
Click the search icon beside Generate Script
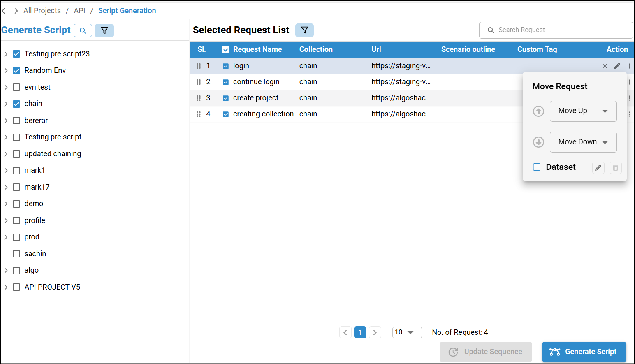pos(83,30)
